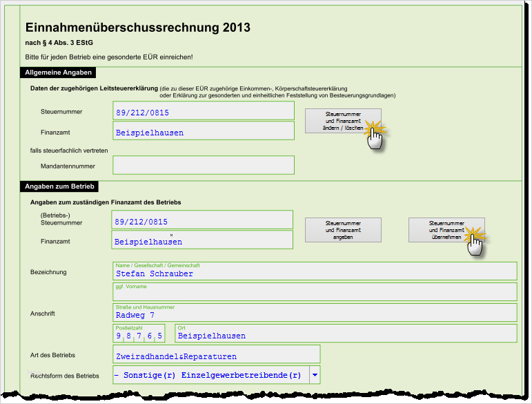
Task: Click the 'Angaben zum Betrieb' section header
Action: tap(59, 186)
